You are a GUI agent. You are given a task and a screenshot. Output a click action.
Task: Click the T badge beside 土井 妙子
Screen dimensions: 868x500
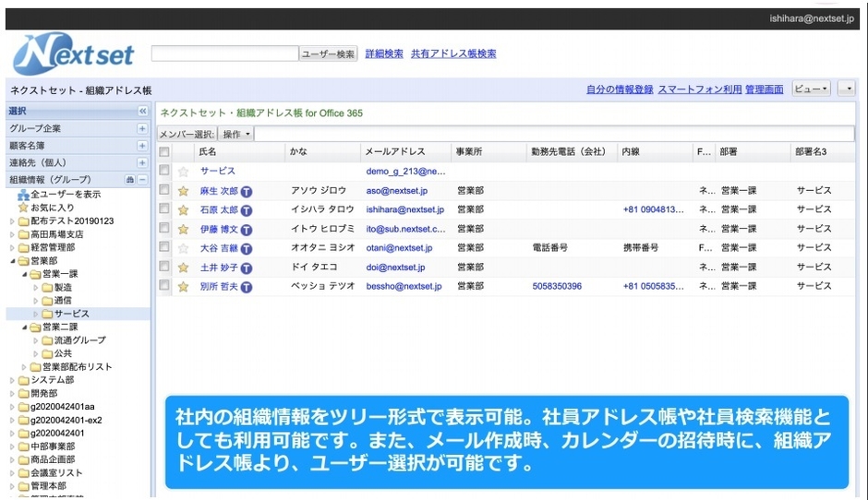point(247,268)
